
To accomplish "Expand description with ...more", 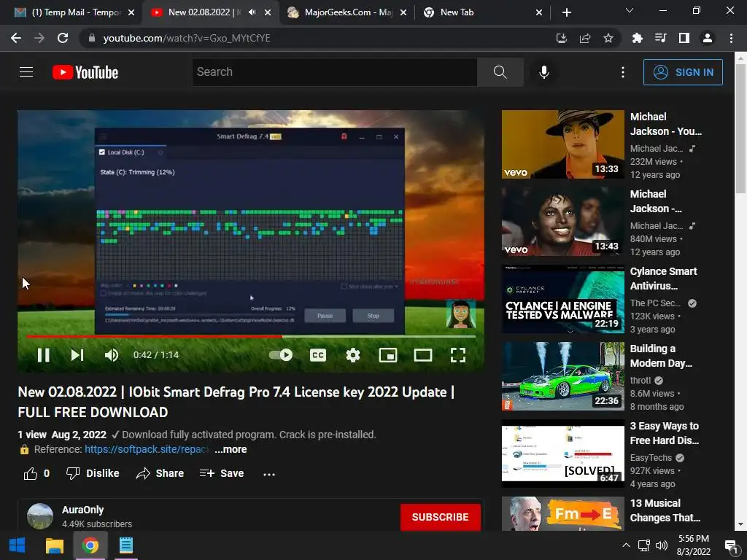I will 231,449.
